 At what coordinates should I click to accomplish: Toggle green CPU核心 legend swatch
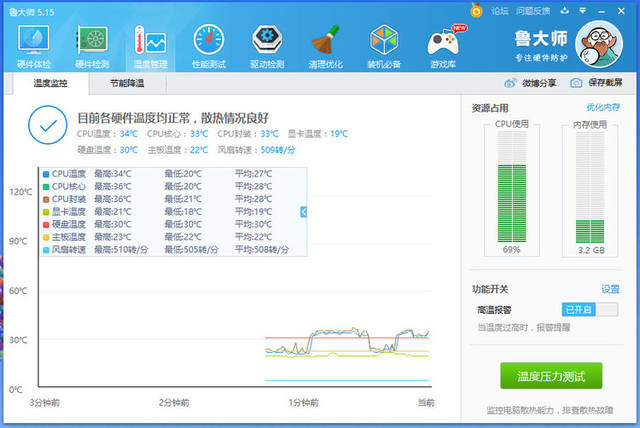46,187
